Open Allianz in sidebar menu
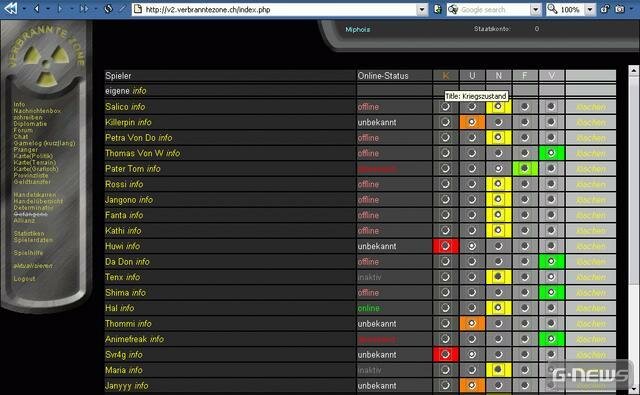The width and height of the screenshot is (640, 395). point(24,221)
